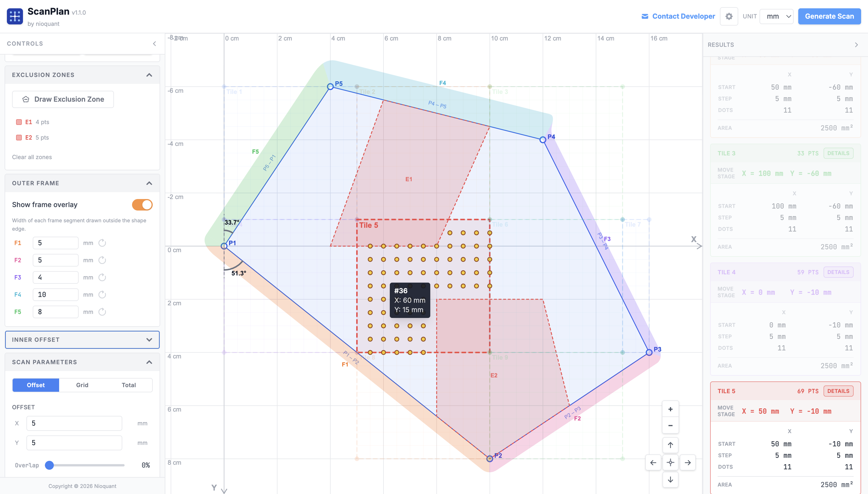The height and width of the screenshot is (494, 868).
Task: Select the Offset tab
Action: click(x=36, y=385)
